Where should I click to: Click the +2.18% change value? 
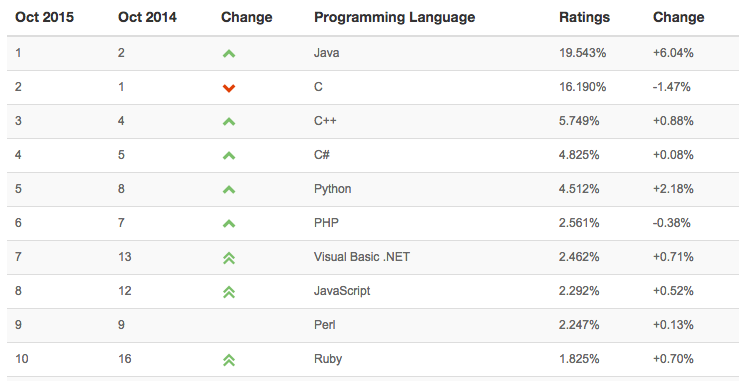tap(673, 189)
